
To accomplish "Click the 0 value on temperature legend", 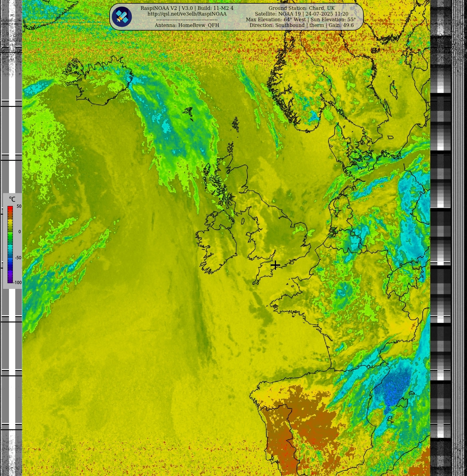I will point(19,232).
